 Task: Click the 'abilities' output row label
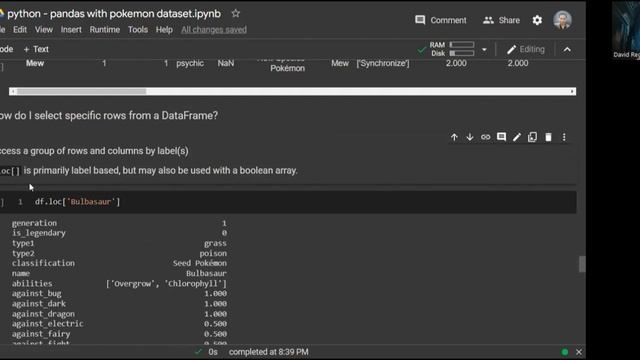click(32, 284)
